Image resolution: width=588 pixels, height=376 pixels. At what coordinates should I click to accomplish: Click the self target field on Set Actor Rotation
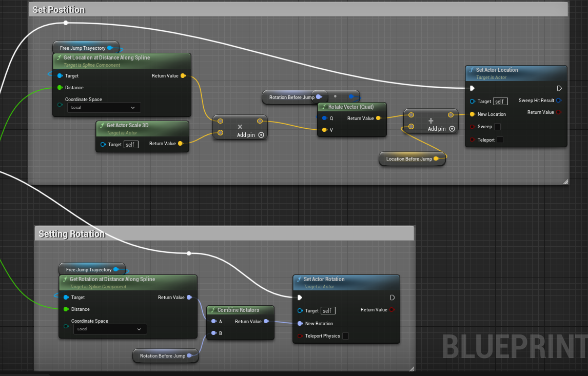point(327,311)
